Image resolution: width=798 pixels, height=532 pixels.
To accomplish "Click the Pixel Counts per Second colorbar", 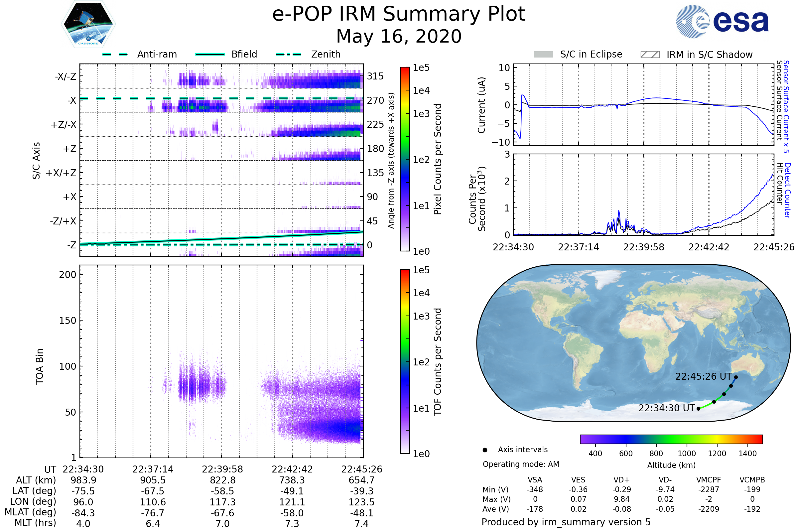I will coord(405,159).
